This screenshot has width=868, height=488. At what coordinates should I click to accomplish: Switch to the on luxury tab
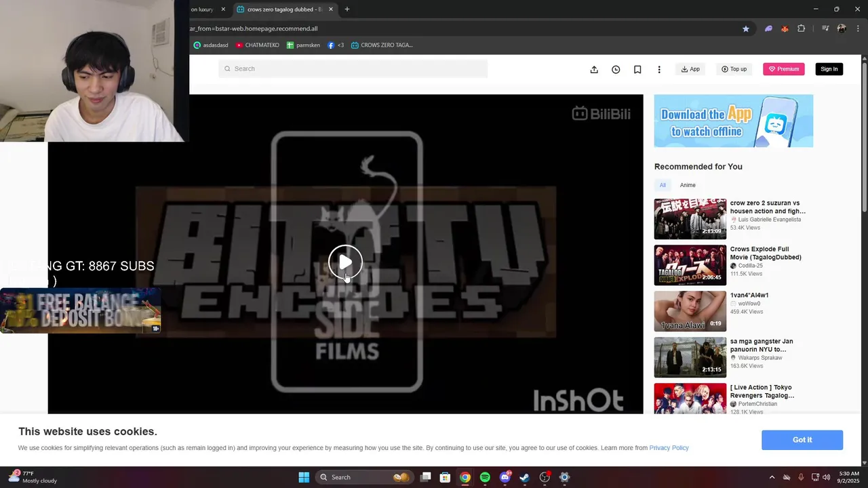pos(203,9)
